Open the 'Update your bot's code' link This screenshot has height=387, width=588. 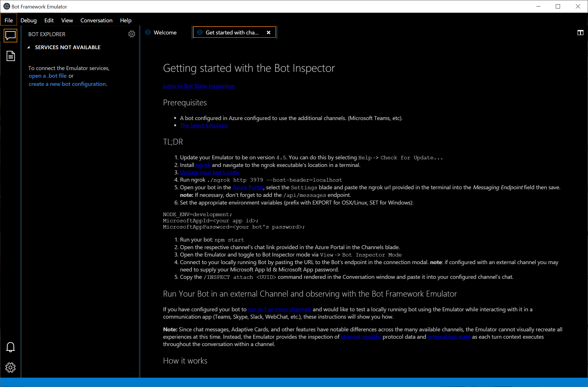(209, 172)
